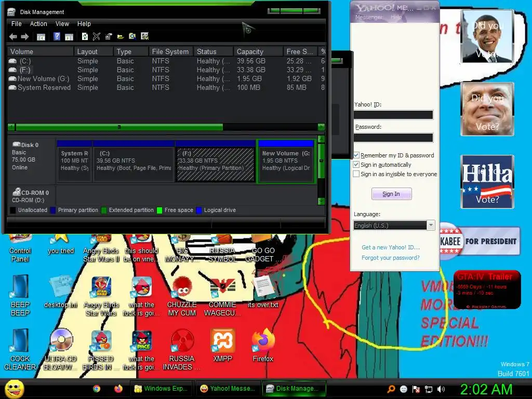The width and height of the screenshot is (532, 399).
Task: Click the Disk Manage... taskbar button
Action: 293,389
